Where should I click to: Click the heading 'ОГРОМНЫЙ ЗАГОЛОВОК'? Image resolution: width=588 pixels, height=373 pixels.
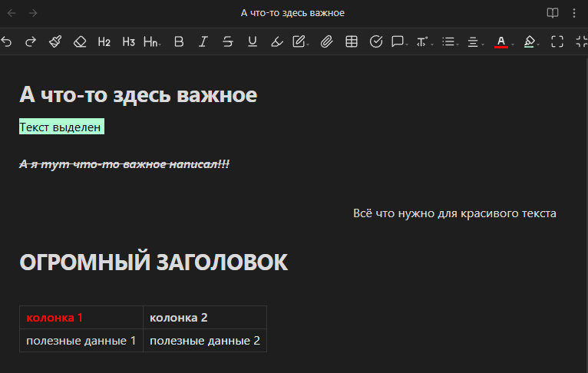point(154,262)
